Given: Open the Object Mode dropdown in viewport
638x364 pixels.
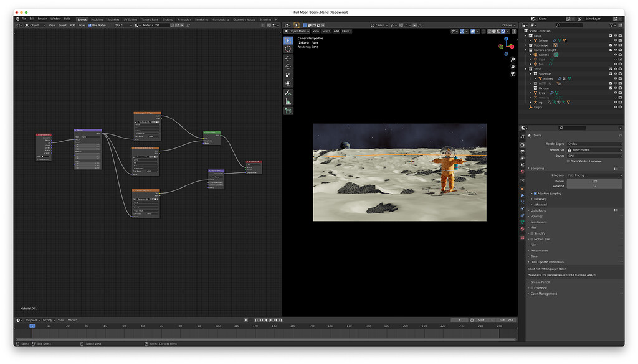Looking at the screenshot, I should pos(297,31).
